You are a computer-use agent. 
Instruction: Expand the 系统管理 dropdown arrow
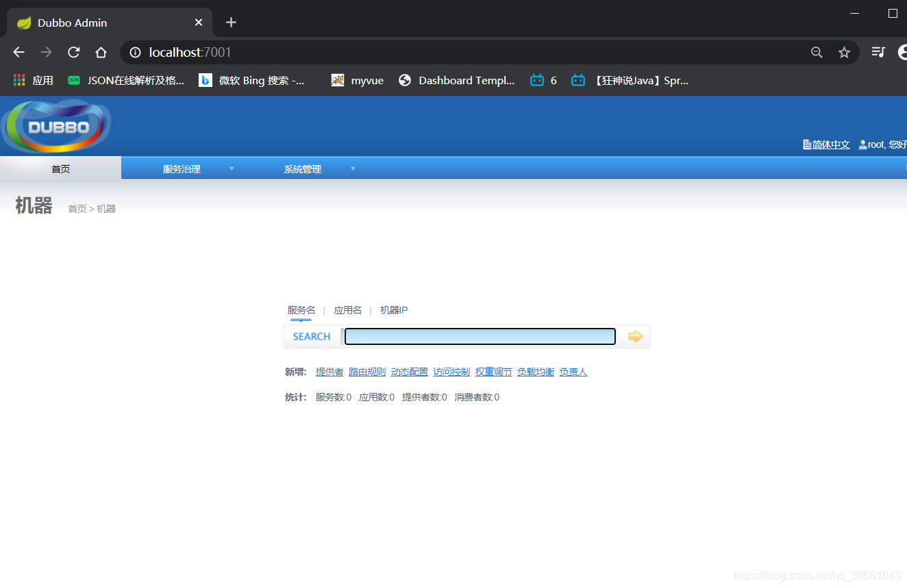pyautogui.click(x=353, y=168)
